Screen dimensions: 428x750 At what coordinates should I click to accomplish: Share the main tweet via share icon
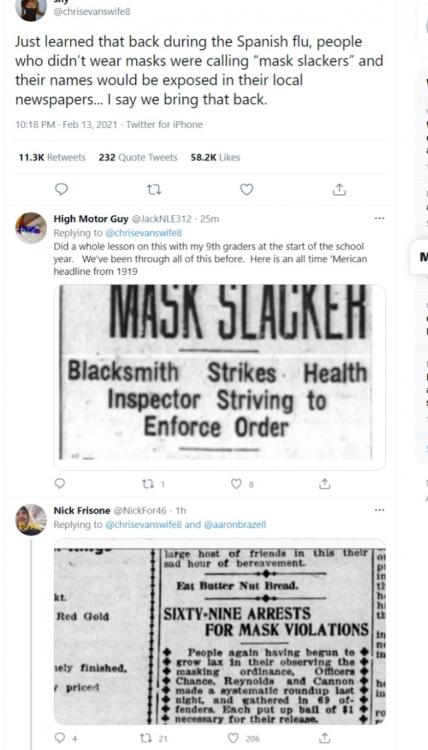[339, 190]
